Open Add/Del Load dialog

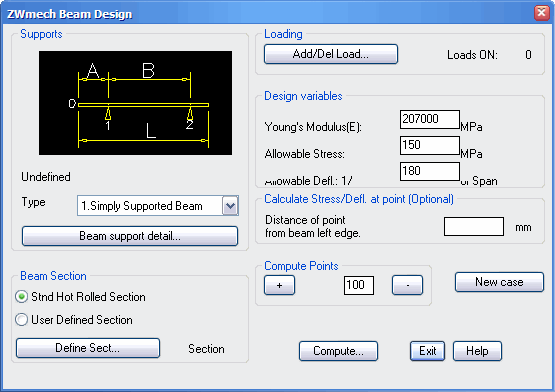[x=331, y=54]
